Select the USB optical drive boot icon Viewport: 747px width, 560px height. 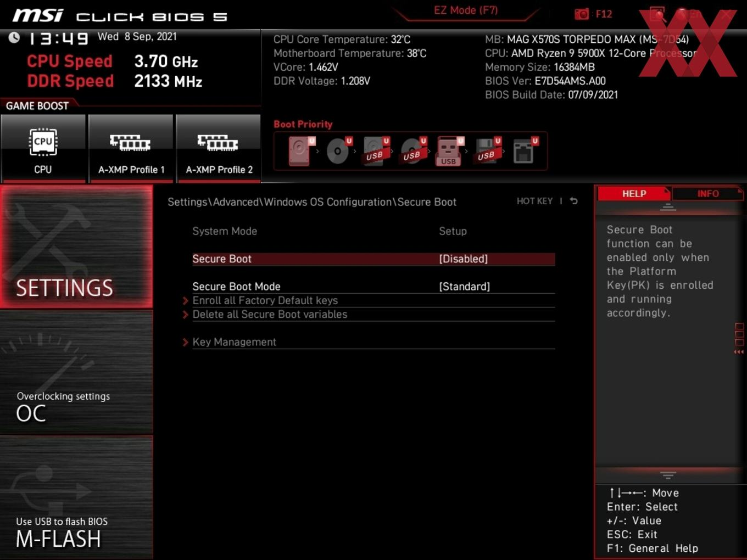click(414, 151)
